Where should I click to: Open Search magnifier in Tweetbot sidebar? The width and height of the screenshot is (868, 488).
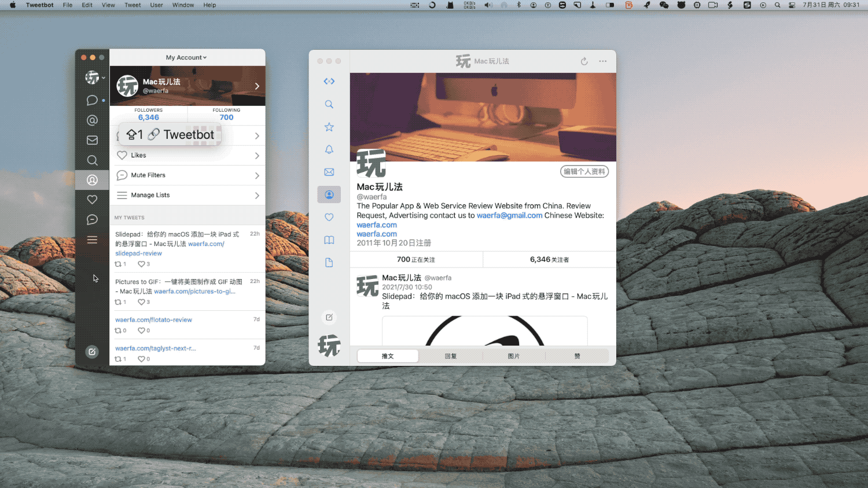pos(92,160)
